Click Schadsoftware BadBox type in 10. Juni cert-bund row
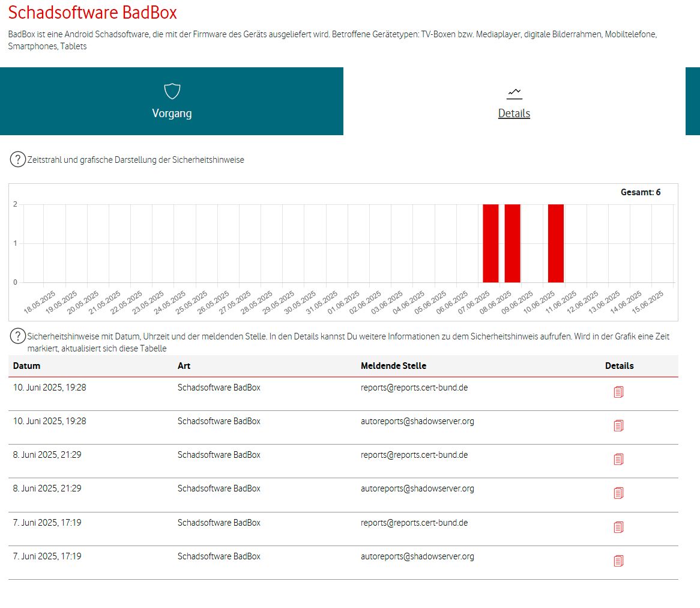The image size is (700, 608). pyautogui.click(x=219, y=388)
